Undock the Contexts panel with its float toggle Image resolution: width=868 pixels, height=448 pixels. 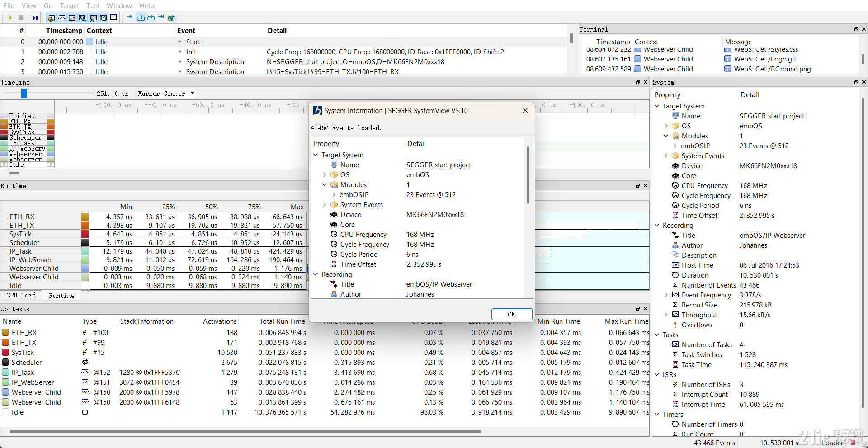637,308
